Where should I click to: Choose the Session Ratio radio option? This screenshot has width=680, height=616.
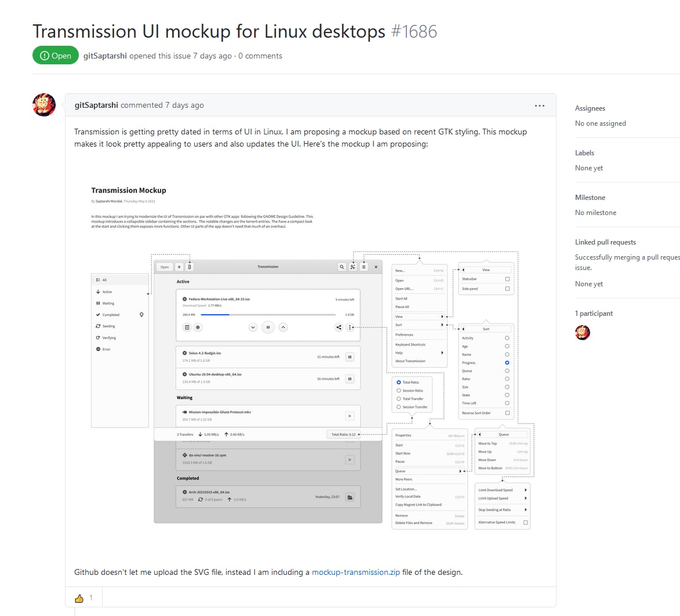pyautogui.click(x=398, y=391)
